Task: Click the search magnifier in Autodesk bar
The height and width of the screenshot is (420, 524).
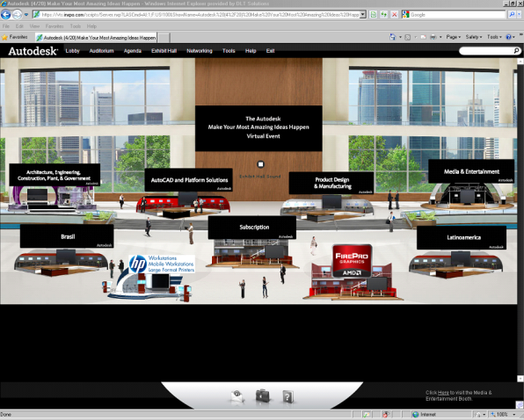Action: click(516, 51)
